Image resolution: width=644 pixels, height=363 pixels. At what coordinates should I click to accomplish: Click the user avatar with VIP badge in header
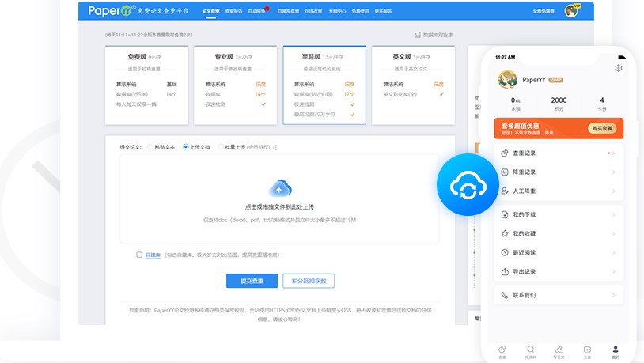click(x=572, y=11)
